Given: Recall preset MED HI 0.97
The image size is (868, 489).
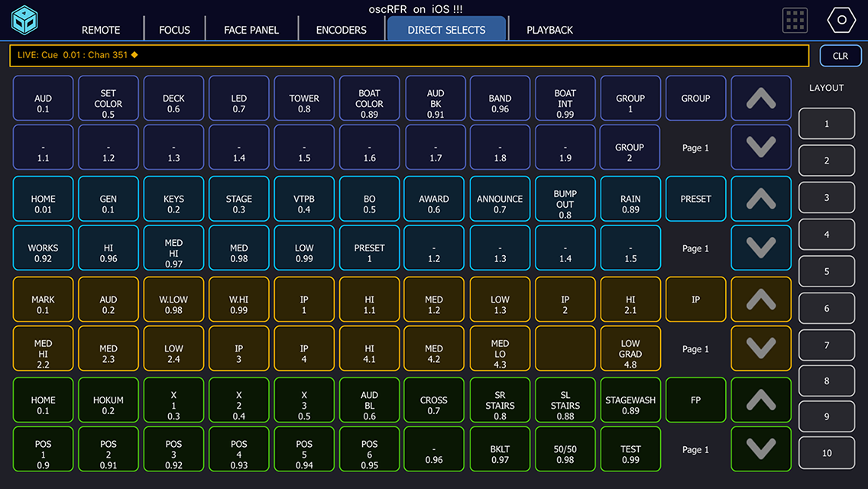Looking at the screenshot, I should pos(173,248).
